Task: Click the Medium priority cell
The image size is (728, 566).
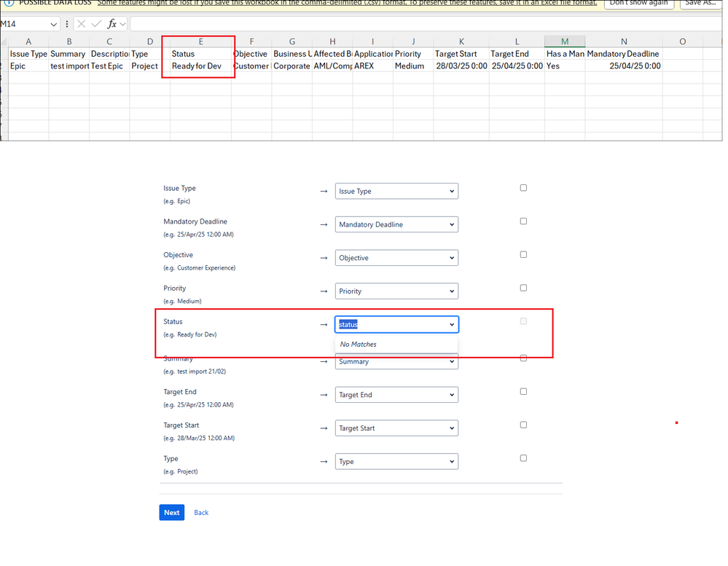Action: click(x=413, y=66)
